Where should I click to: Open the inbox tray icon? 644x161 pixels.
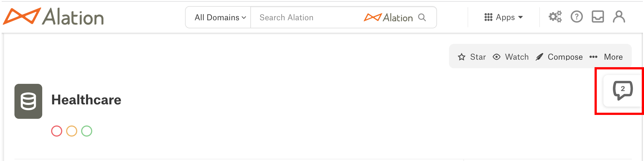point(598,17)
